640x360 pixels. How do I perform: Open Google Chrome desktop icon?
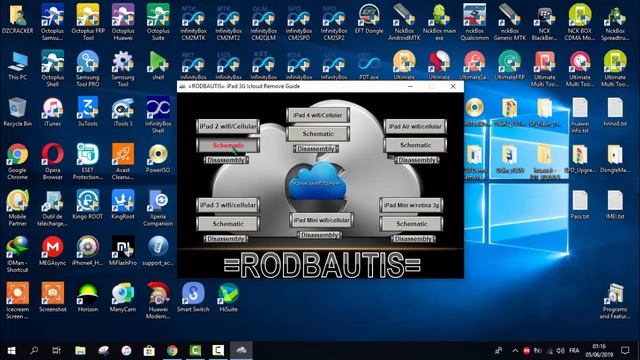[17, 161]
